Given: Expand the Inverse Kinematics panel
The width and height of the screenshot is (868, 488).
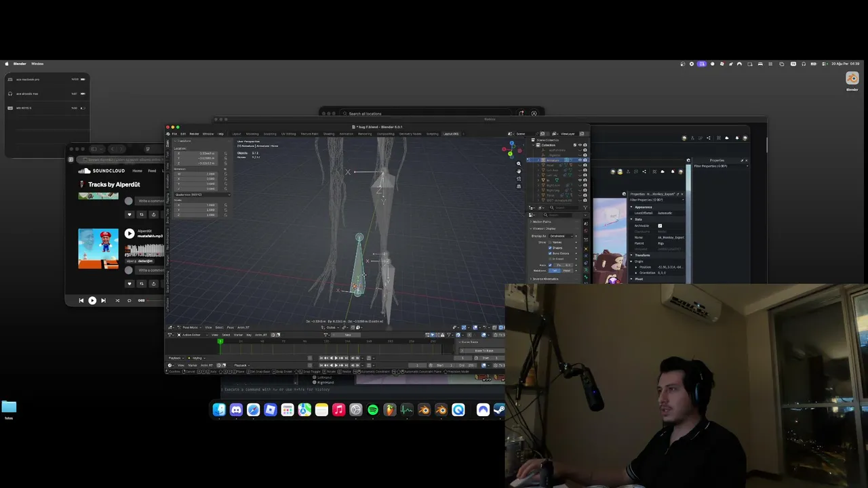Looking at the screenshot, I should [x=546, y=279].
